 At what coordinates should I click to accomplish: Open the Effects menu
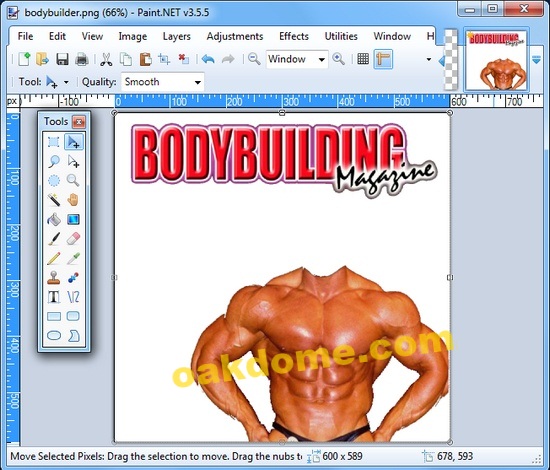click(x=294, y=36)
